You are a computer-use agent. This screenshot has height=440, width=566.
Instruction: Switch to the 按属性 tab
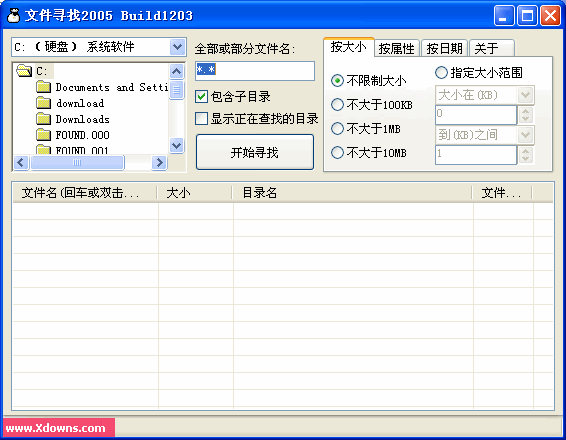pos(396,48)
